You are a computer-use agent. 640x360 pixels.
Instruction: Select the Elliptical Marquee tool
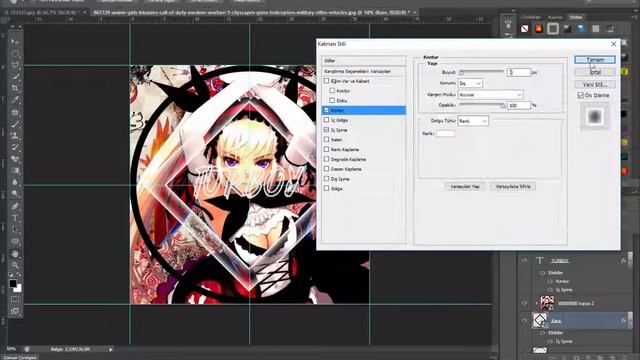point(15,53)
